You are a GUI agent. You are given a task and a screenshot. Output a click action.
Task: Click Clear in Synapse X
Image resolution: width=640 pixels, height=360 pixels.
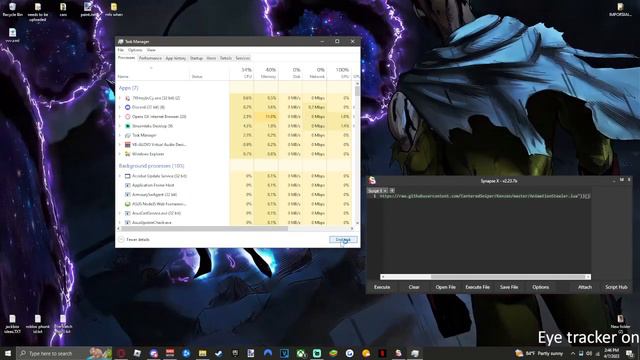(414, 287)
